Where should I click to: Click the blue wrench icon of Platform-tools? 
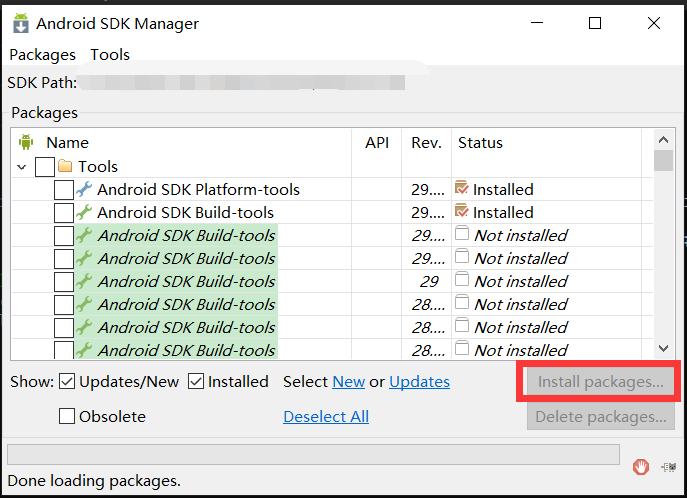(84, 189)
